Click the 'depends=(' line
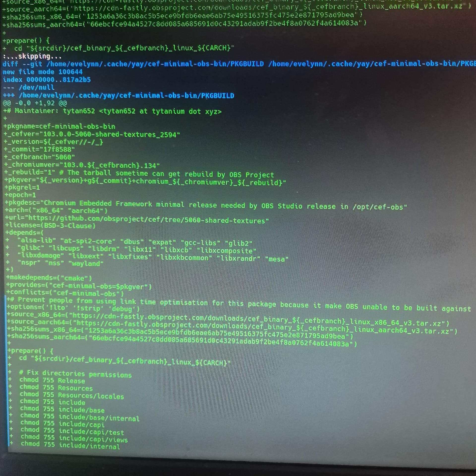The width and height of the screenshot is (476, 476). pos(24,233)
